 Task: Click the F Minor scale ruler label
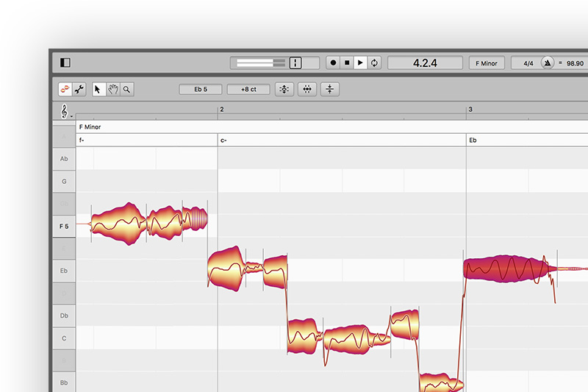90,126
